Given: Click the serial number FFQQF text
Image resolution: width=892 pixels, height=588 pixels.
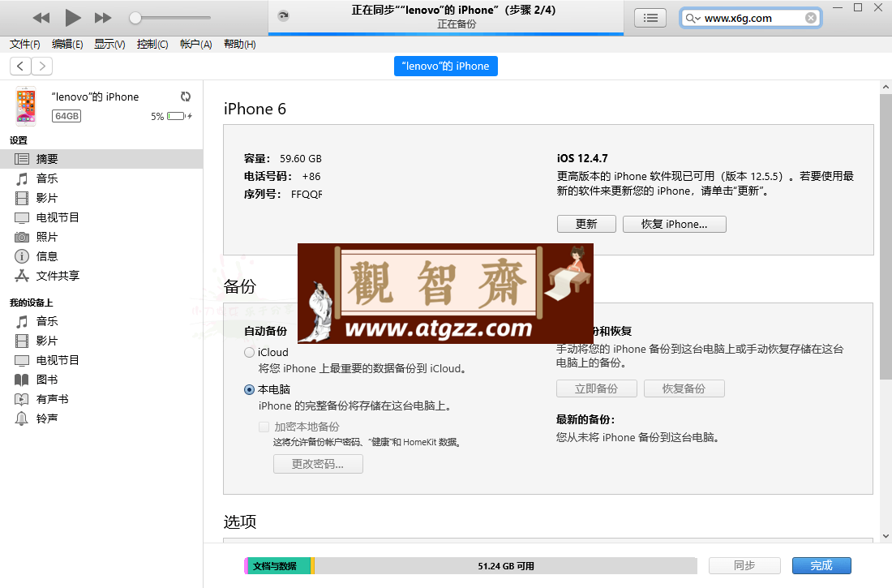Looking at the screenshot, I should tap(307, 194).
